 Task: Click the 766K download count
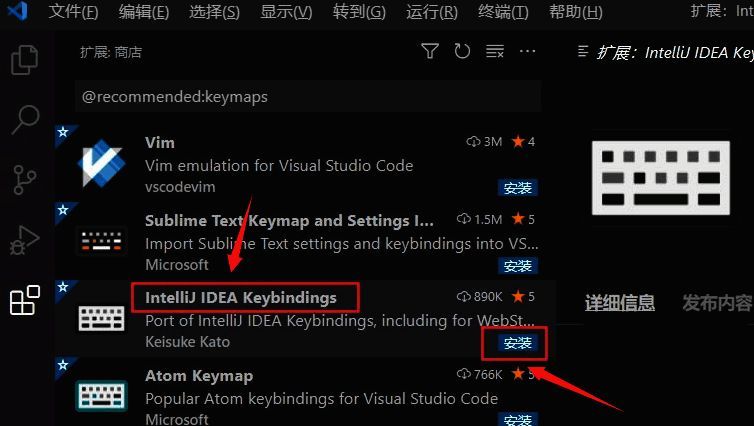pyautogui.click(x=479, y=374)
